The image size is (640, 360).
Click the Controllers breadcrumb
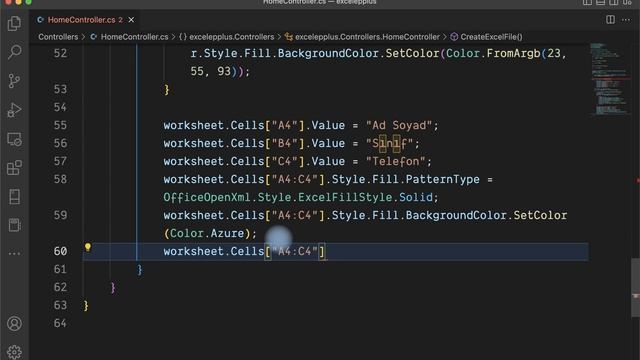coord(58,37)
